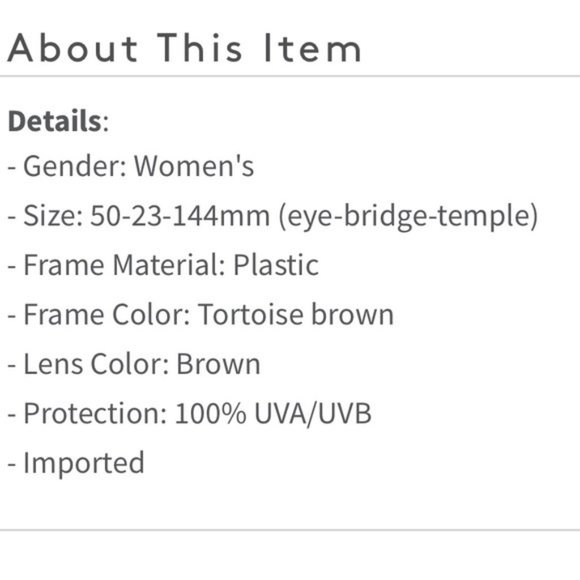The image size is (580, 580).
Task: Select the 50-23-144mm size value
Action: (x=180, y=216)
